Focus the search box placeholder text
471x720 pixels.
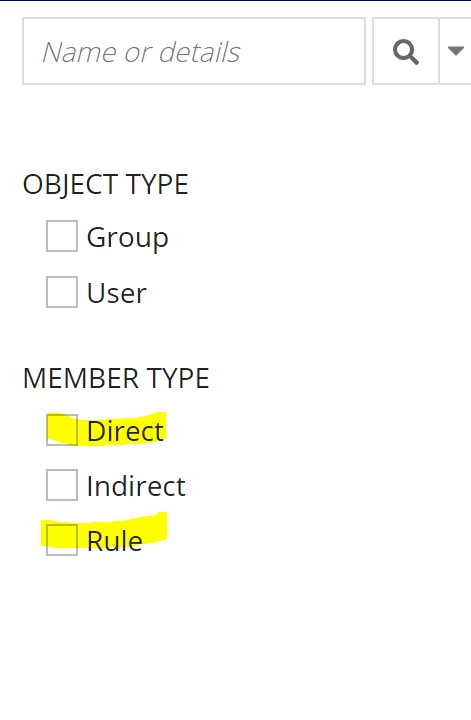141,52
